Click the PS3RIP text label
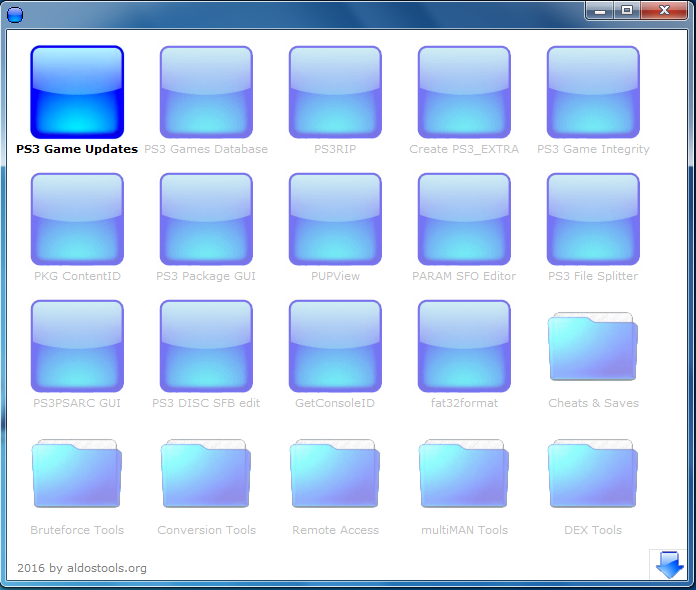Viewport: 696px width, 590px height. tap(335, 149)
